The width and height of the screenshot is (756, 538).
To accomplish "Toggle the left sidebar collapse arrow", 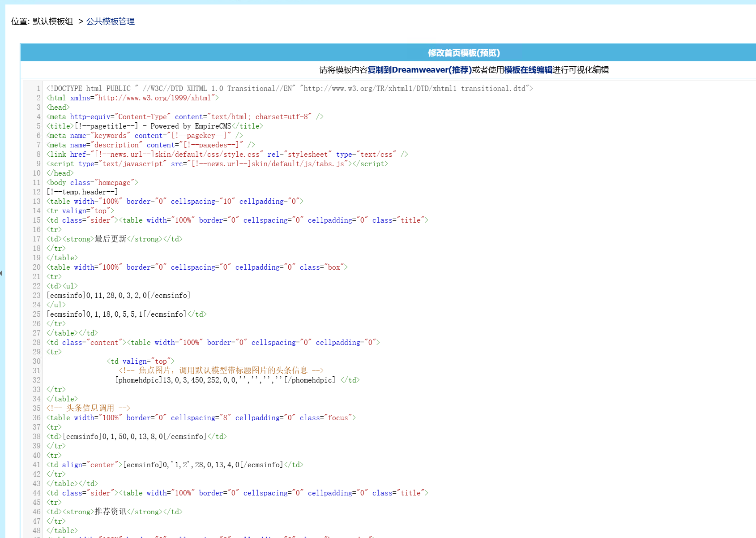I will coord(1,273).
